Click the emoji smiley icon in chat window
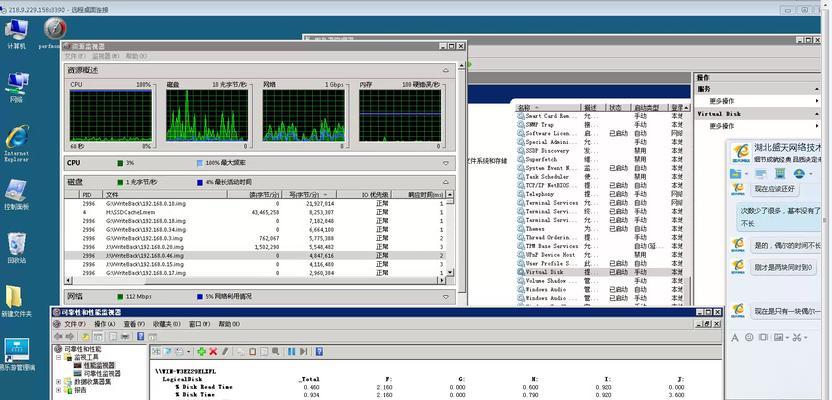Image resolution: width=832 pixels, height=400 pixels. [749, 337]
